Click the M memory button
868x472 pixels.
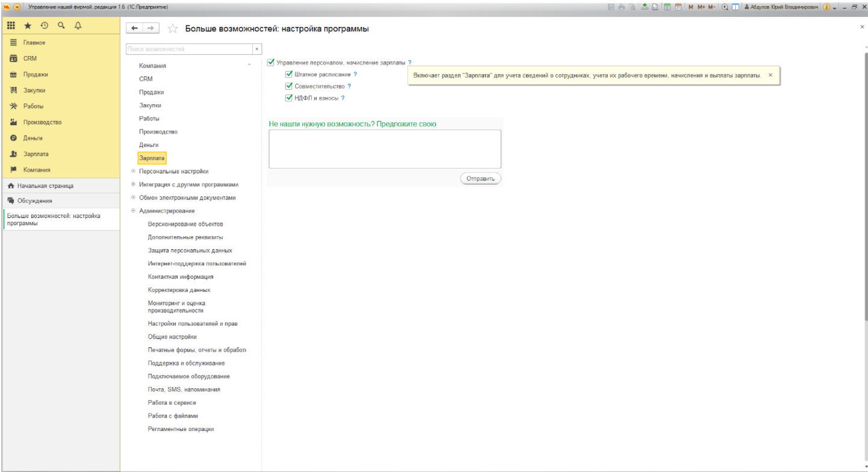691,7
